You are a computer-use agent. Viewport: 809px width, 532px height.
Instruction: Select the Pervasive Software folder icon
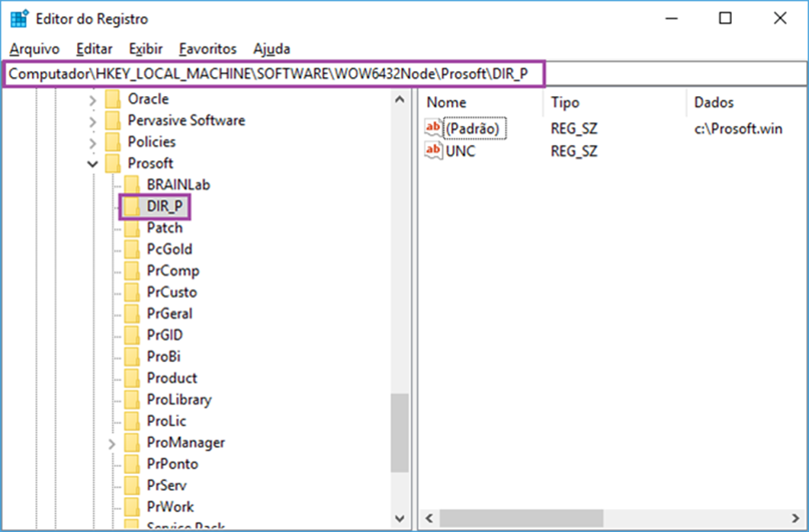[113, 120]
